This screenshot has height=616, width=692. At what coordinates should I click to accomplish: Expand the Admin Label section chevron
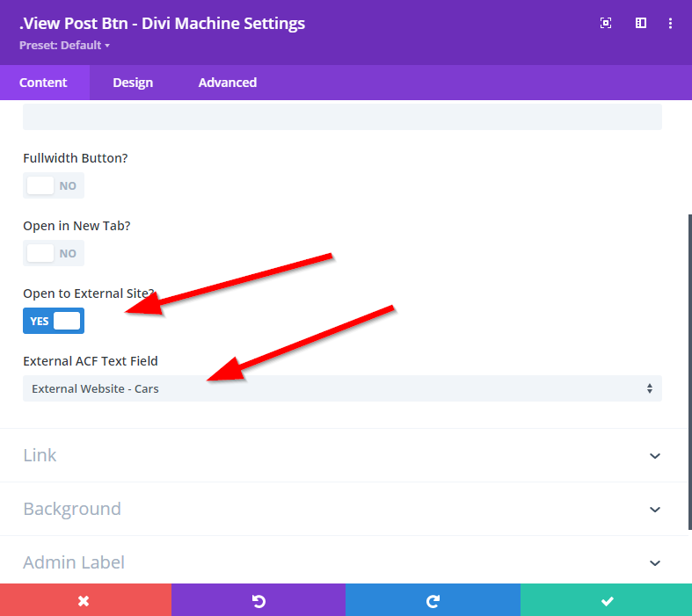point(654,562)
